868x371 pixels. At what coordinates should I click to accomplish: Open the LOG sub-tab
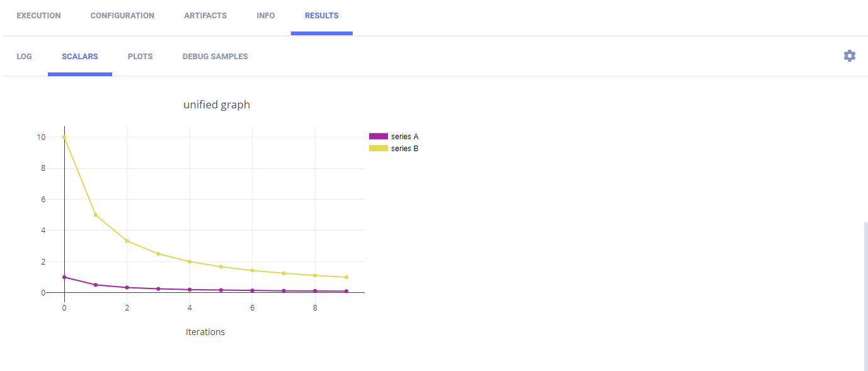pyautogui.click(x=24, y=57)
